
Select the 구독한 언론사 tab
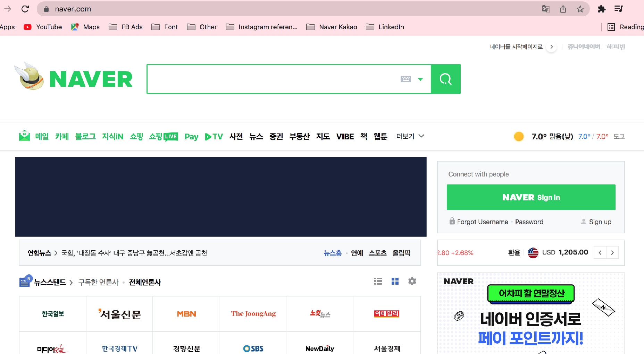[99, 282]
